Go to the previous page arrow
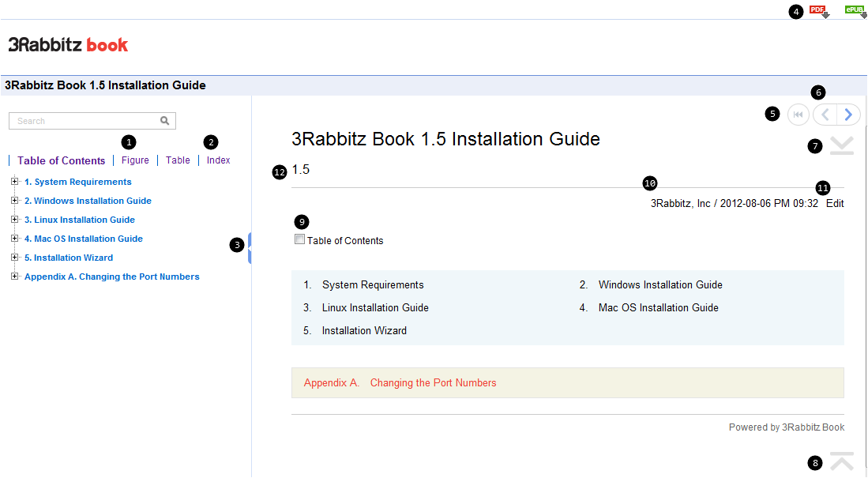This screenshot has width=868, height=478. click(825, 115)
